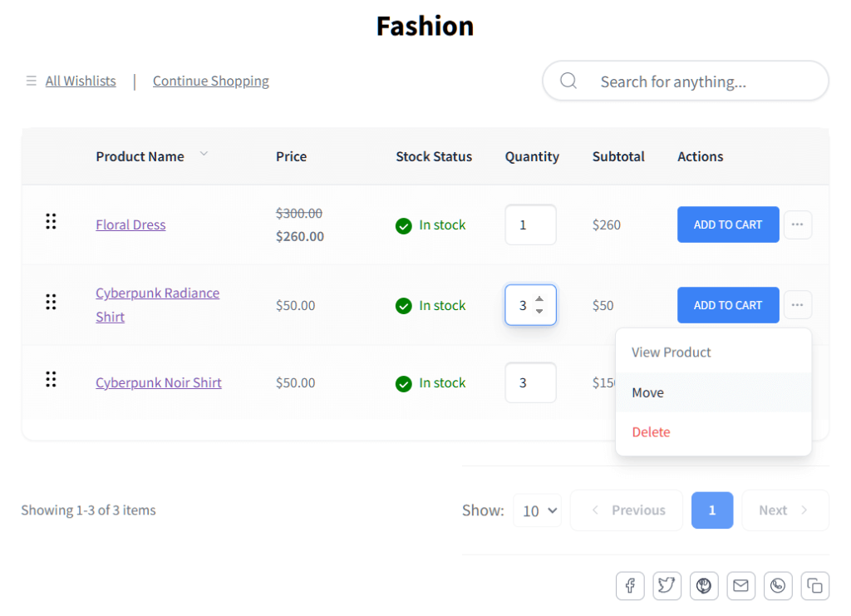Open the ellipsis actions for Floral Dress
The height and width of the screenshot is (616, 851).
pos(797,224)
